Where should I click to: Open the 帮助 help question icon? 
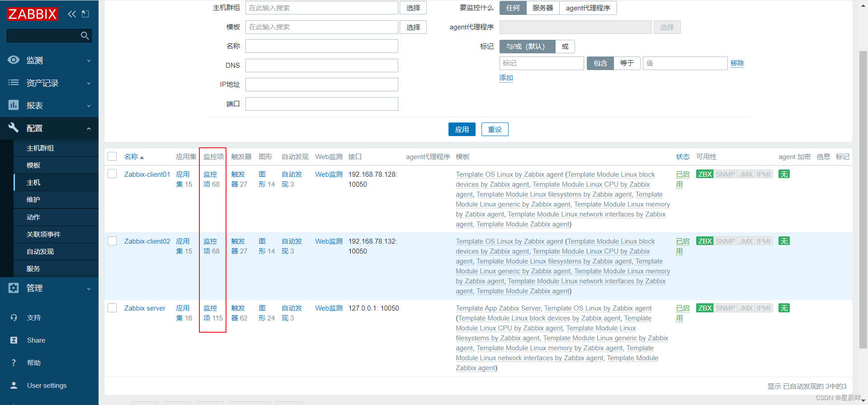tap(14, 363)
